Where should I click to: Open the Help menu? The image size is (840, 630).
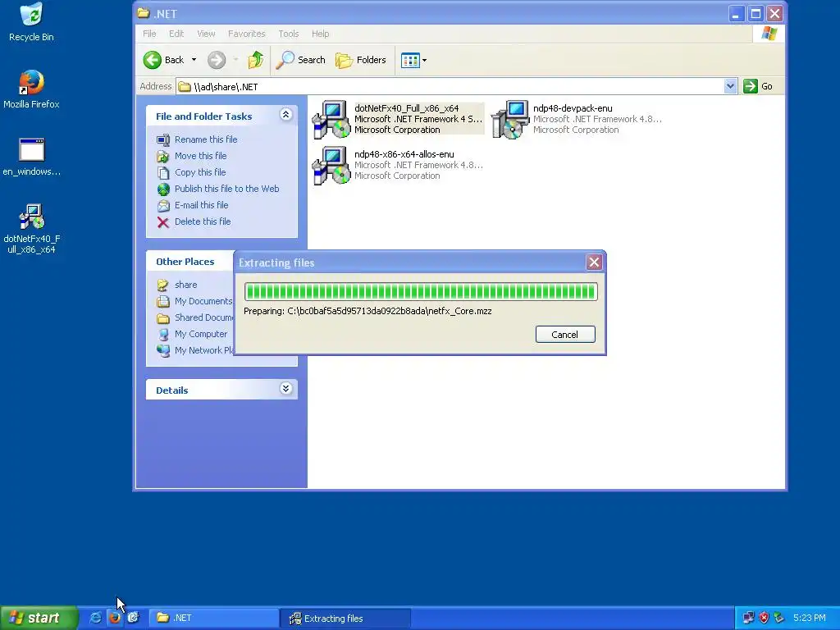click(321, 34)
